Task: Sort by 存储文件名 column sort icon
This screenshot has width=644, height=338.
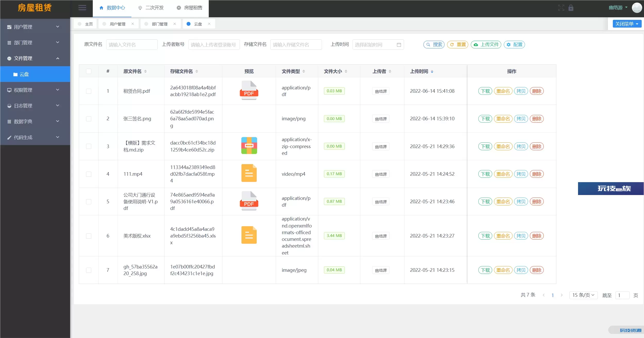Action: [x=197, y=71]
